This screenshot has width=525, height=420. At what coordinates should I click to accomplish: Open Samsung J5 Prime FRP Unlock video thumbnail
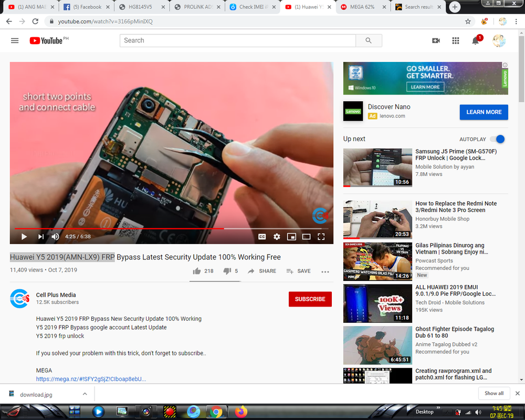[377, 167]
